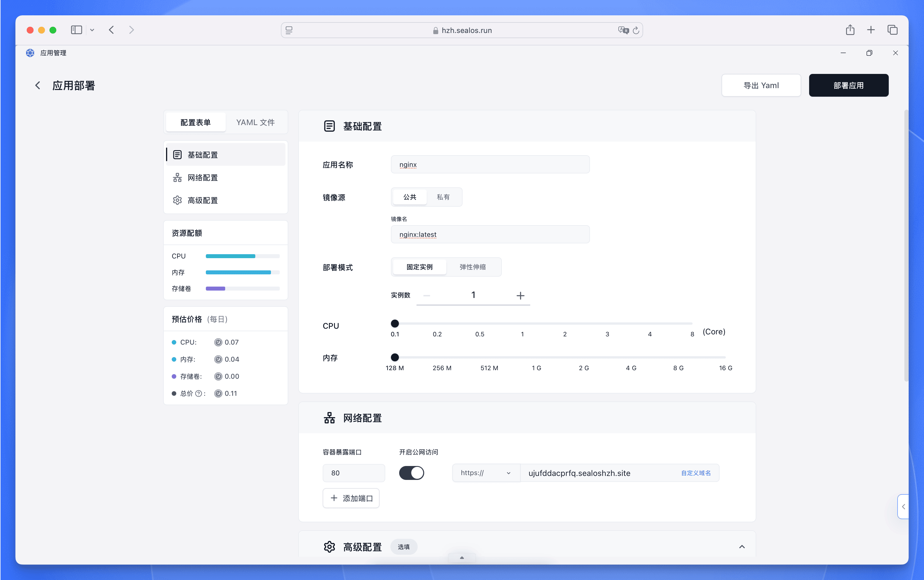Click the 网络配置 section header icon
Viewport: 924px width, 580px height.
(330, 418)
